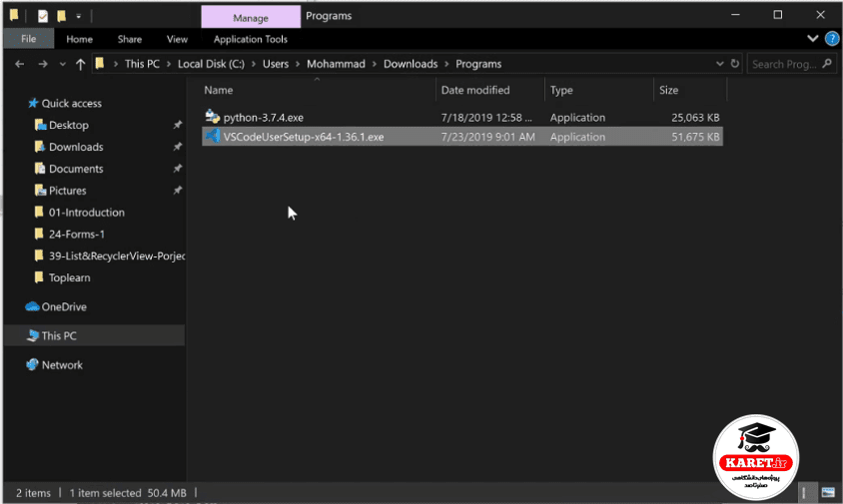Image resolution: width=843 pixels, height=504 pixels.
Task: Open the recent locations dropdown arrow
Action: click(x=62, y=64)
